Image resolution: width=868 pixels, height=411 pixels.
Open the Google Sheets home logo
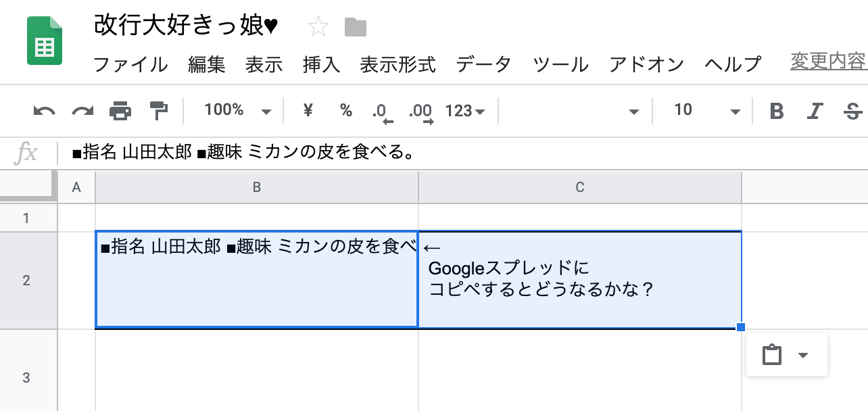pos(45,41)
